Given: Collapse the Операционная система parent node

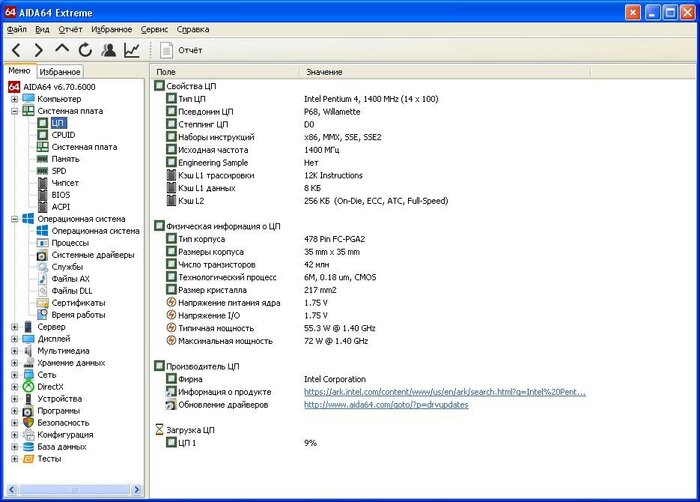Looking at the screenshot, I should [x=14, y=218].
